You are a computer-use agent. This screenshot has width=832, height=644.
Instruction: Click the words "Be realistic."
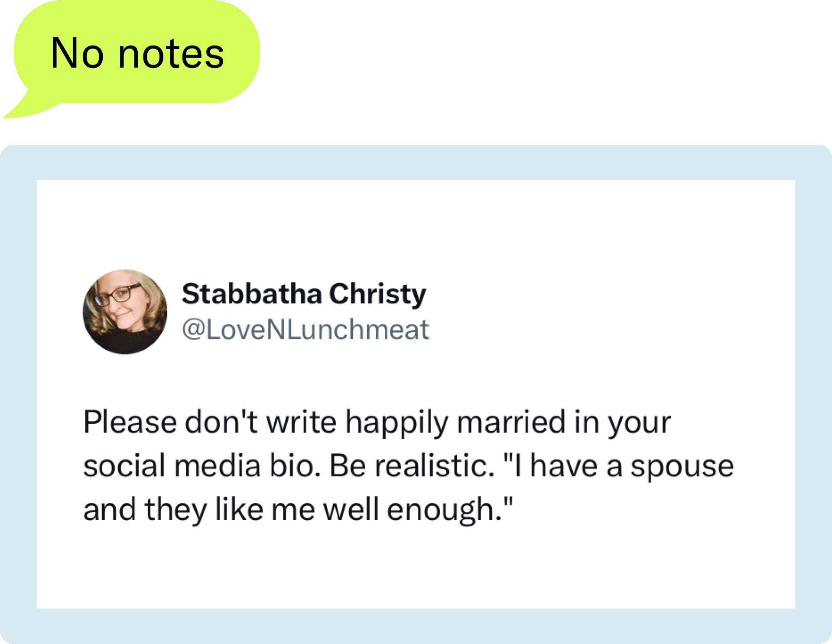412,466
